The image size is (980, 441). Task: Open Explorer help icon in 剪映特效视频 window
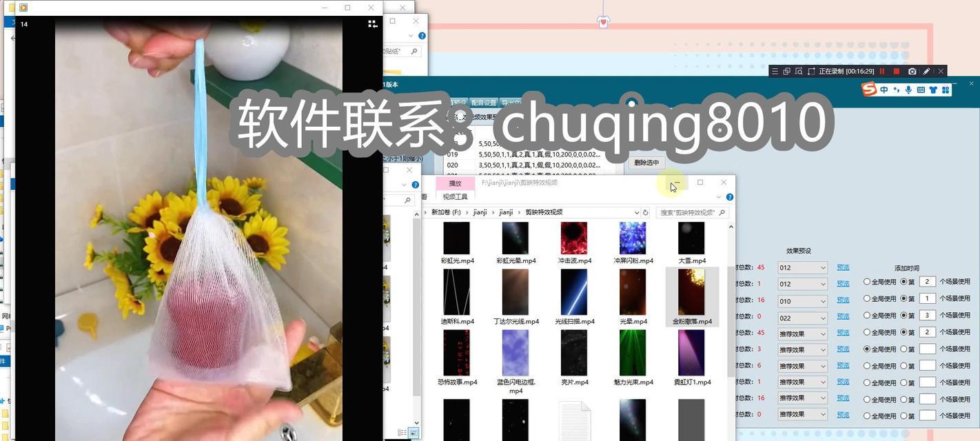point(729,197)
